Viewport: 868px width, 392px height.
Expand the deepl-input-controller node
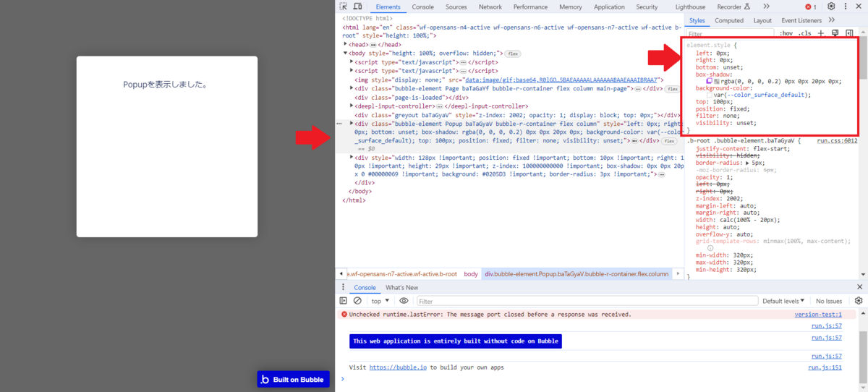coord(352,106)
